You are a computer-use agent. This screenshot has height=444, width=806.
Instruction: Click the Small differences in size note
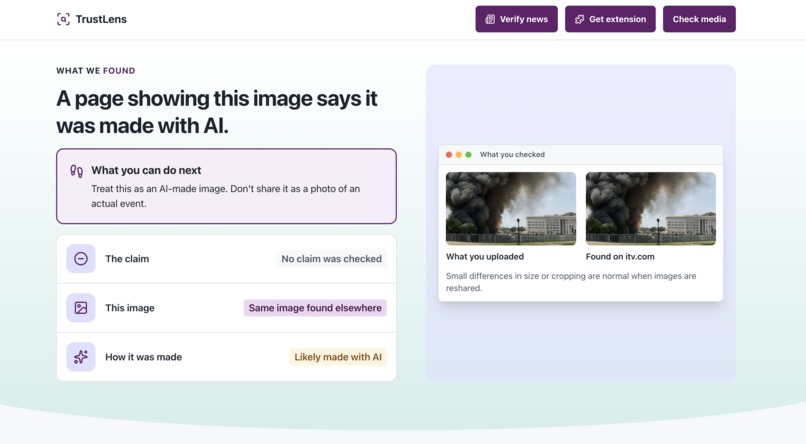(571, 282)
